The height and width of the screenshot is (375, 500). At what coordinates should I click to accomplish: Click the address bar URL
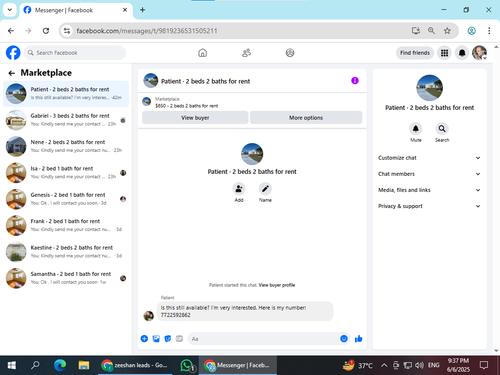pos(147,31)
